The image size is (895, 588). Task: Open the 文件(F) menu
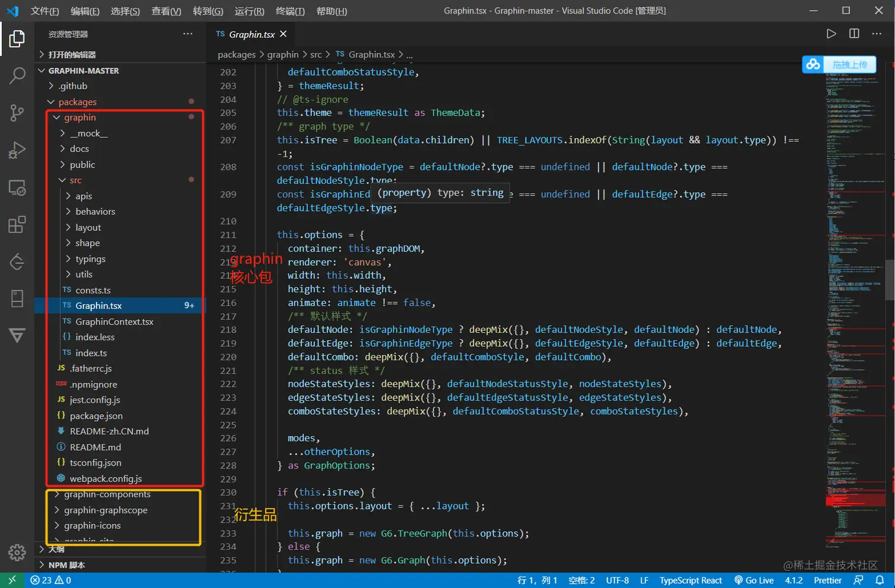pyautogui.click(x=45, y=11)
